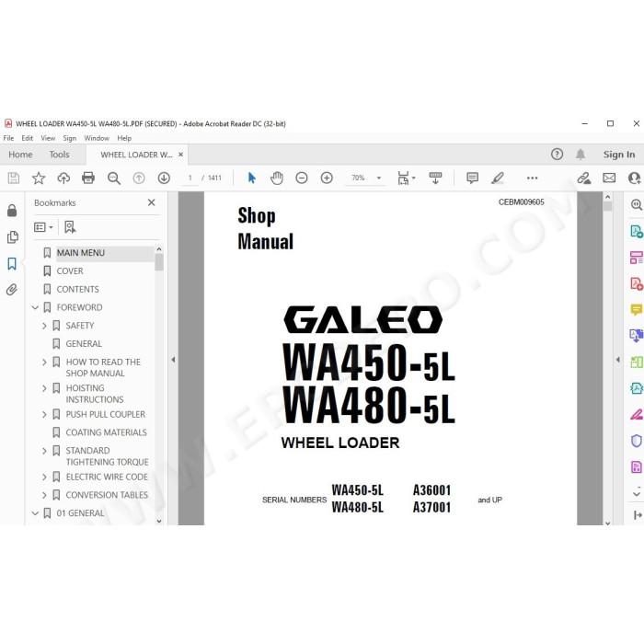Print the document
The width and height of the screenshot is (644, 644).
click(x=88, y=178)
